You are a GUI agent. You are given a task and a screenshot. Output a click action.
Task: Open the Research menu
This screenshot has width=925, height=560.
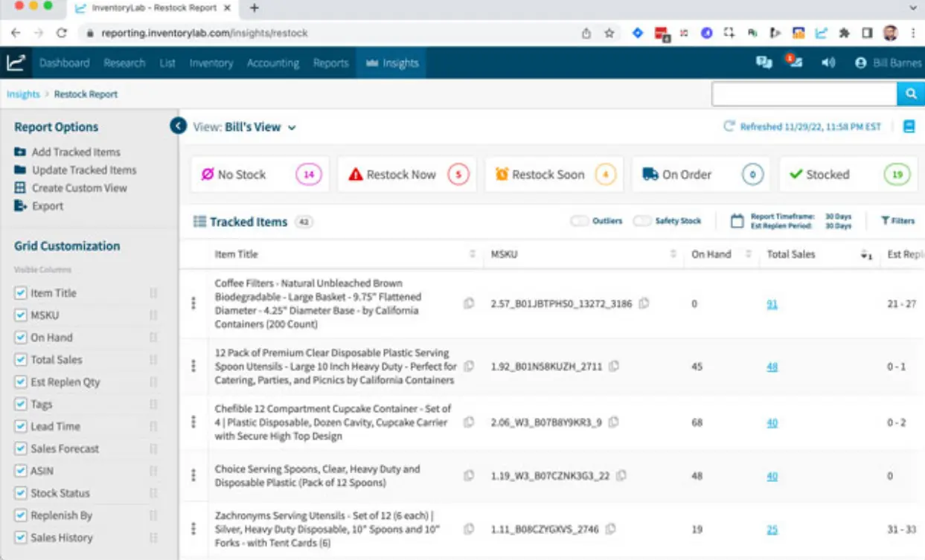(x=124, y=63)
